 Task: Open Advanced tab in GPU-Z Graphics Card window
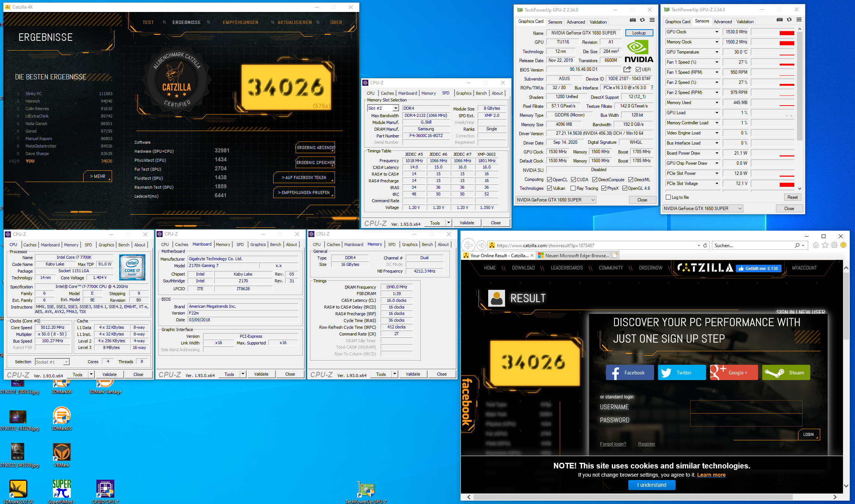576,22
